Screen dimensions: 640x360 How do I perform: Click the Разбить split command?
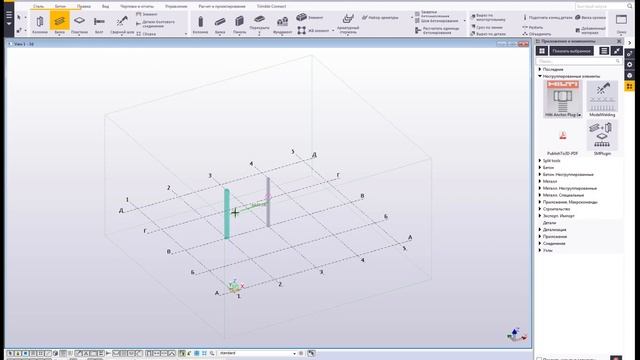point(533,27)
